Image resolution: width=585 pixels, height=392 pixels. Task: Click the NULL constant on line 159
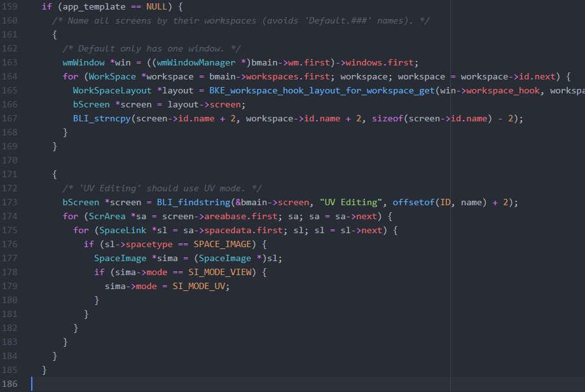point(156,7)
